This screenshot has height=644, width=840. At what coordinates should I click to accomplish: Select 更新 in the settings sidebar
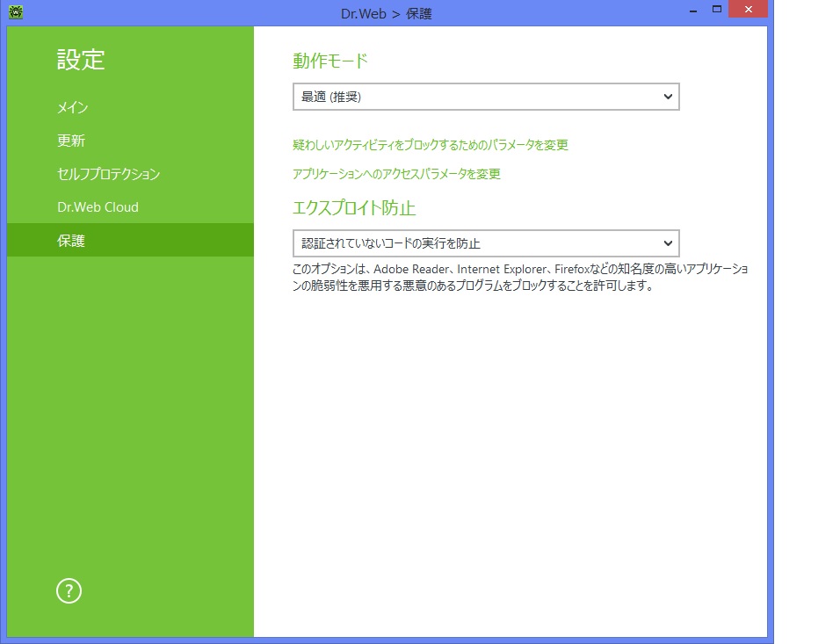click(71, 141)
